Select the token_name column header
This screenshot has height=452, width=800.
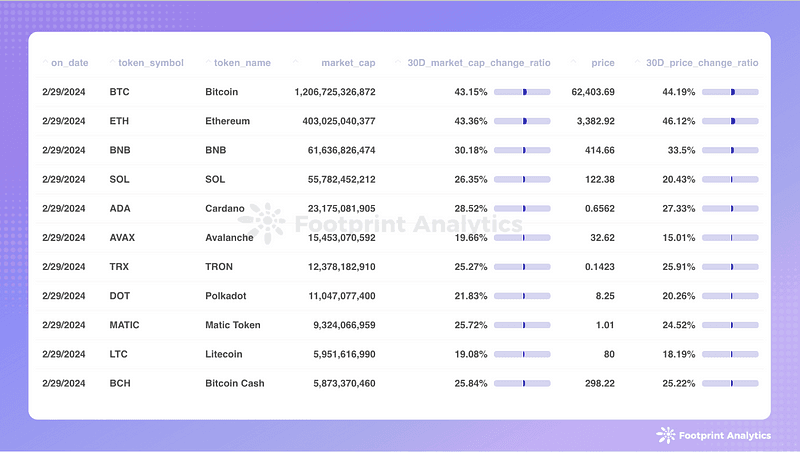[x=242, y=63]
